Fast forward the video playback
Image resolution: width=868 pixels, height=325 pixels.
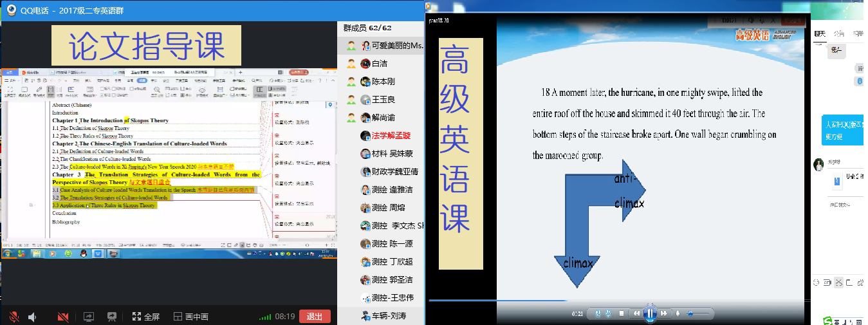[x=664, y=313]
